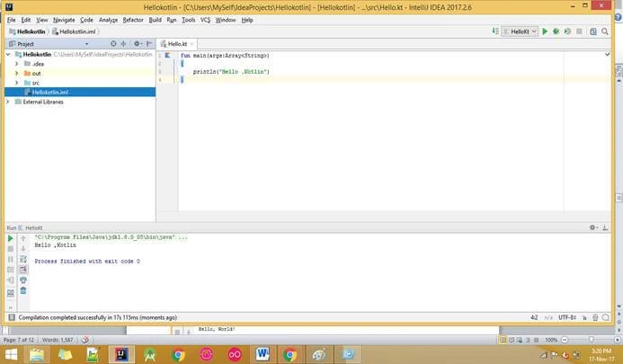Click Word 100% zoom level
623x364 pixels.
pyautogui.click(x=551, y=340)
